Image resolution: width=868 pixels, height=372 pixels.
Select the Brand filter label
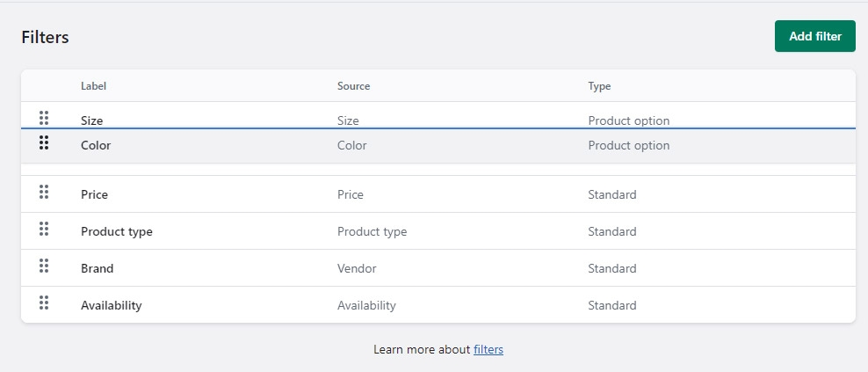[97, 268]
